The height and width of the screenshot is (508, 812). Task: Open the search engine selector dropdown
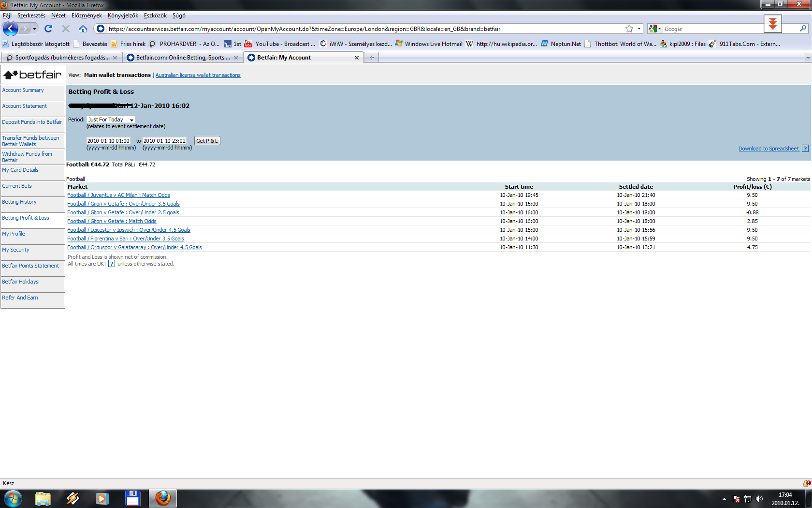[654, 29]
